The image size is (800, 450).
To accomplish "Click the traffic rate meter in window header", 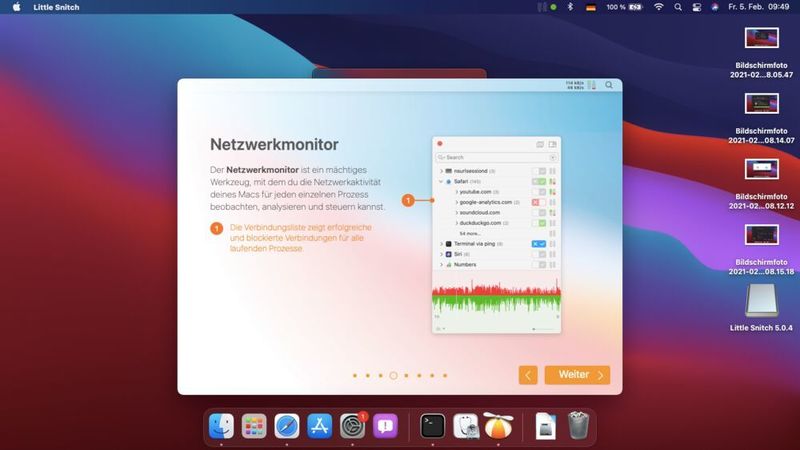I will [581, 85].
